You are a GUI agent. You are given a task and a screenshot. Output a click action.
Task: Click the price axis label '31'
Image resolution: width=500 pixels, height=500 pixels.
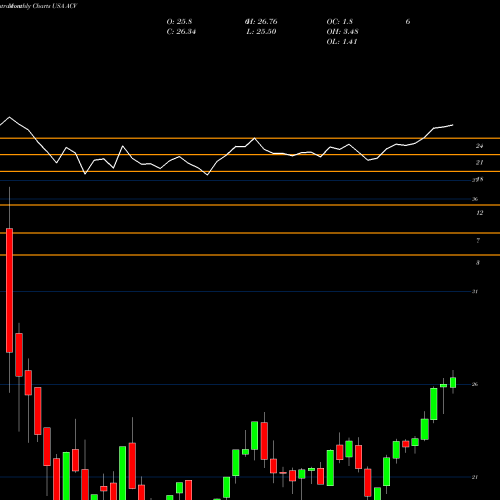(x=475, y=291)
